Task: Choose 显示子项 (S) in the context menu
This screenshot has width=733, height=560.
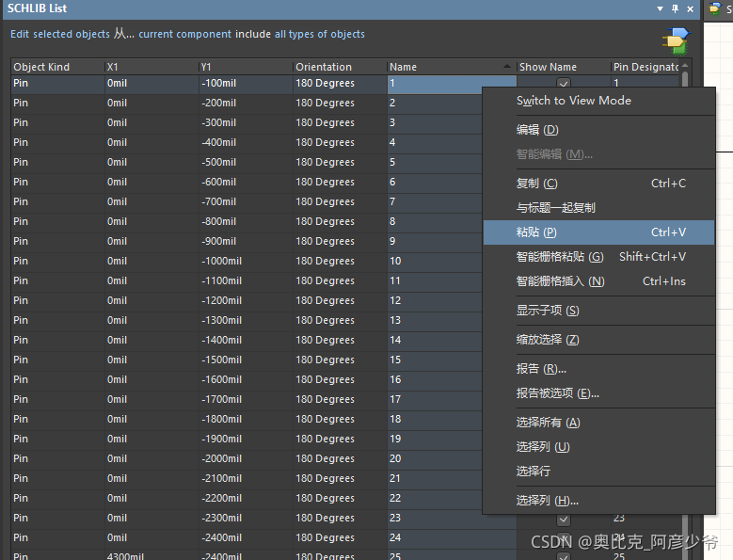Action: point(598,311)
